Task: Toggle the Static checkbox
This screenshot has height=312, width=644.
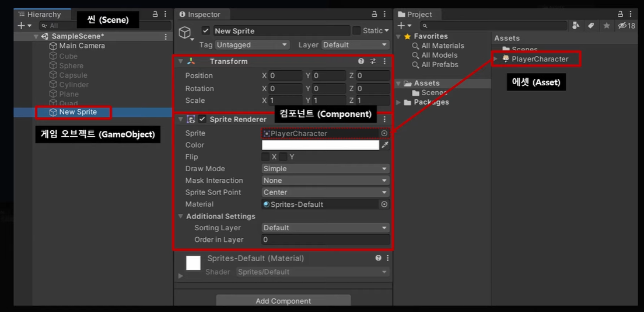Action: (x=356, y=30)
